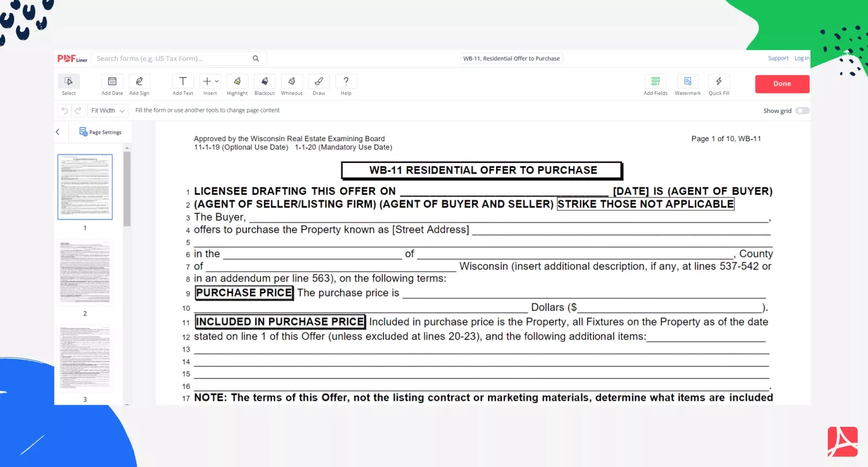
Task: Redo the last action
Action: pos(78,111)
